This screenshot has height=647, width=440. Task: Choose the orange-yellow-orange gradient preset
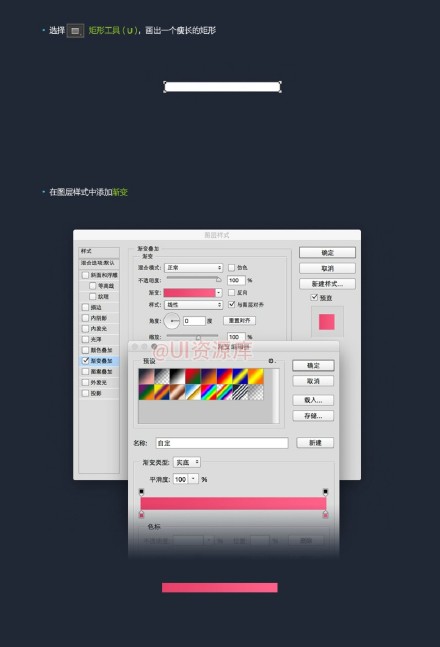click(x=255, y=376)
